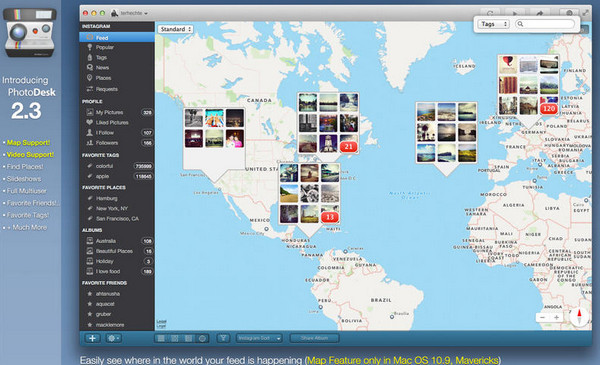Click the 'Find Places!' feature text
This screenshot has width=600, height=365.
[x=25, y=167]
